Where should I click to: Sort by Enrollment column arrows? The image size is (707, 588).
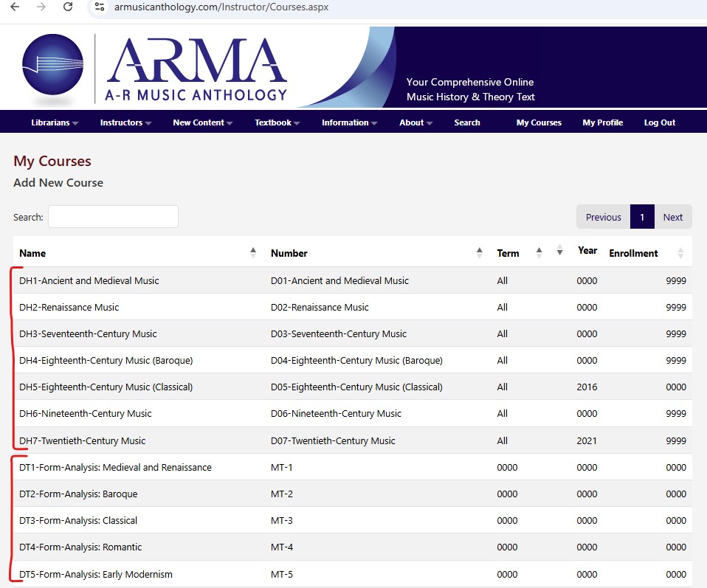[680, 253]
